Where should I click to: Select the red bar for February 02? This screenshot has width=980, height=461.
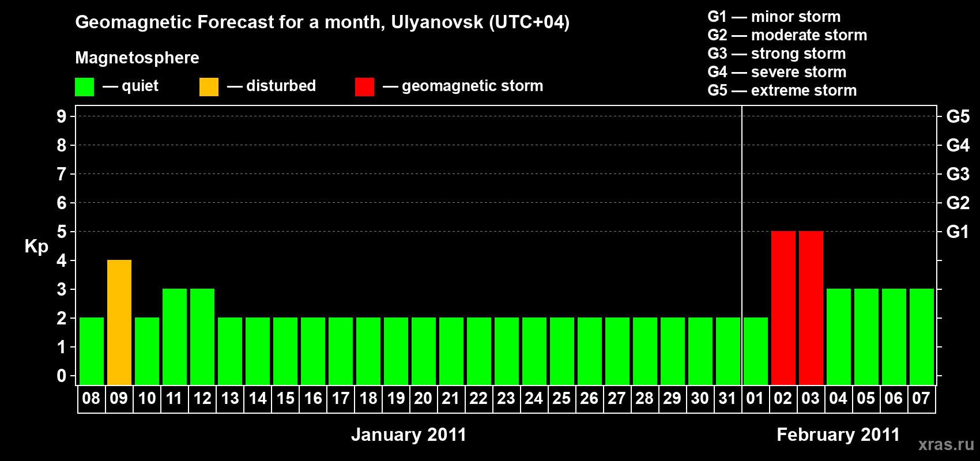coord(783,308)
